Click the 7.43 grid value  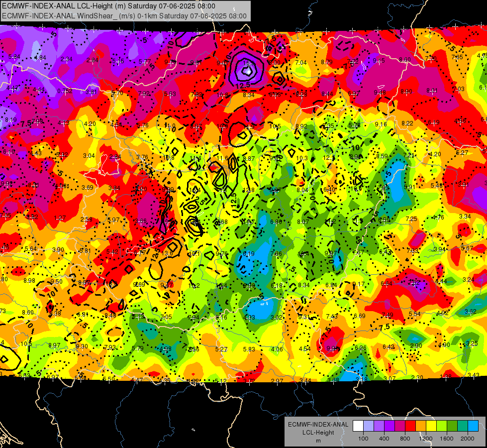coord(332,316)
